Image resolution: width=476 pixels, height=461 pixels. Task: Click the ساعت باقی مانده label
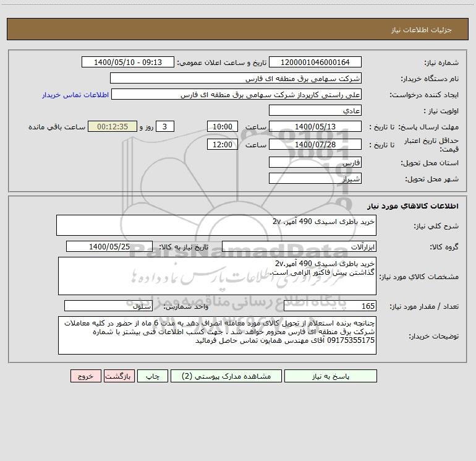[57, 127]
